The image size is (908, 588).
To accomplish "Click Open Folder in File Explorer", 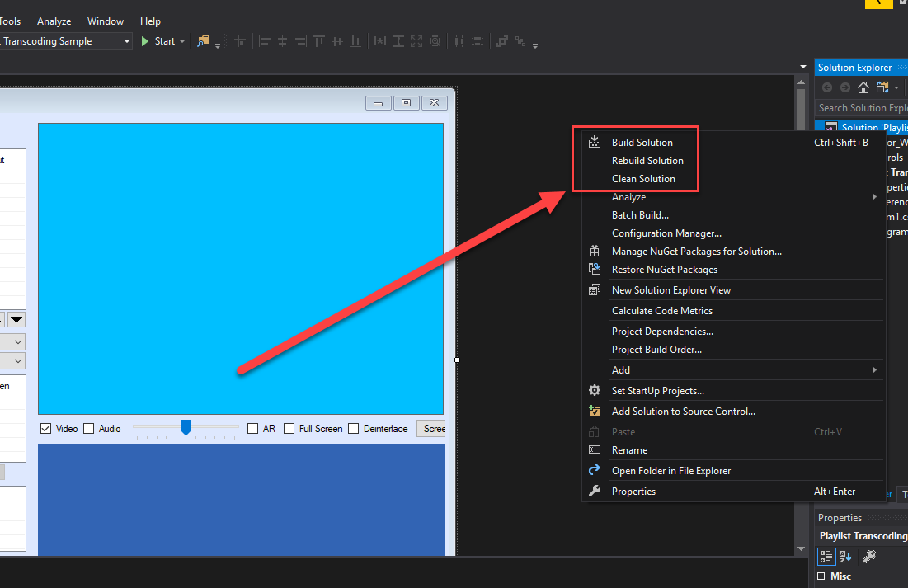I will tap(734, 471).
